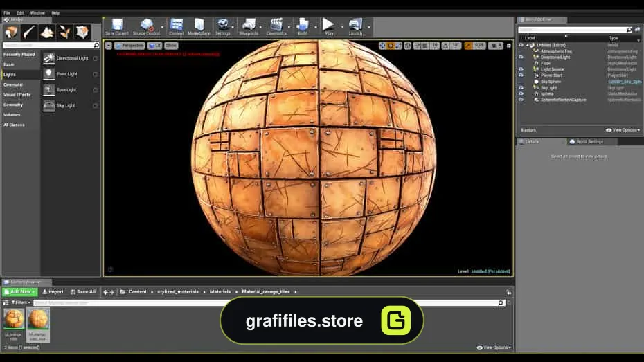
Task: Select the Foliage mode plant icon
Action: point(64,32)
